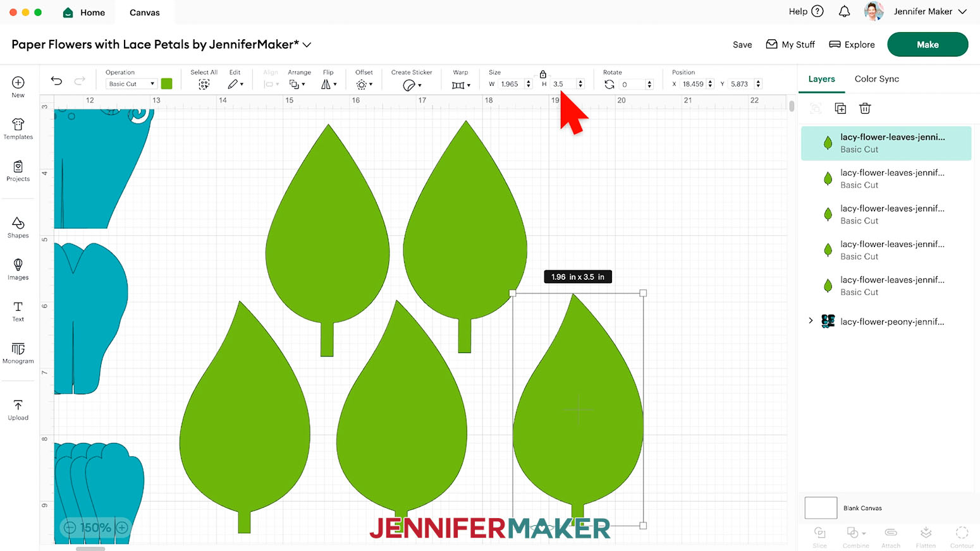Screen dimensions: 980x551
Task: Open notifications bell
Action: [x=844, y=11]
